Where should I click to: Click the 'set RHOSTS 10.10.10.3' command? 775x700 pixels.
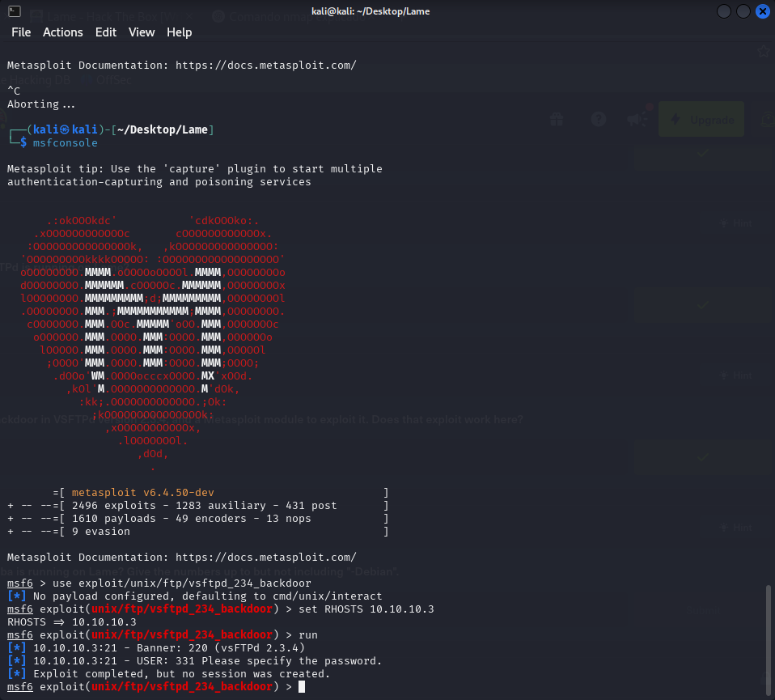click(366, 609)
